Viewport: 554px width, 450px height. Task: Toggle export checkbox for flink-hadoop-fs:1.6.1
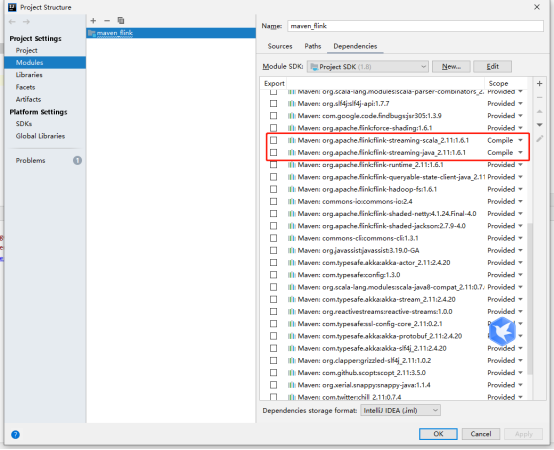pyautogui.click(x=273, y=189)
